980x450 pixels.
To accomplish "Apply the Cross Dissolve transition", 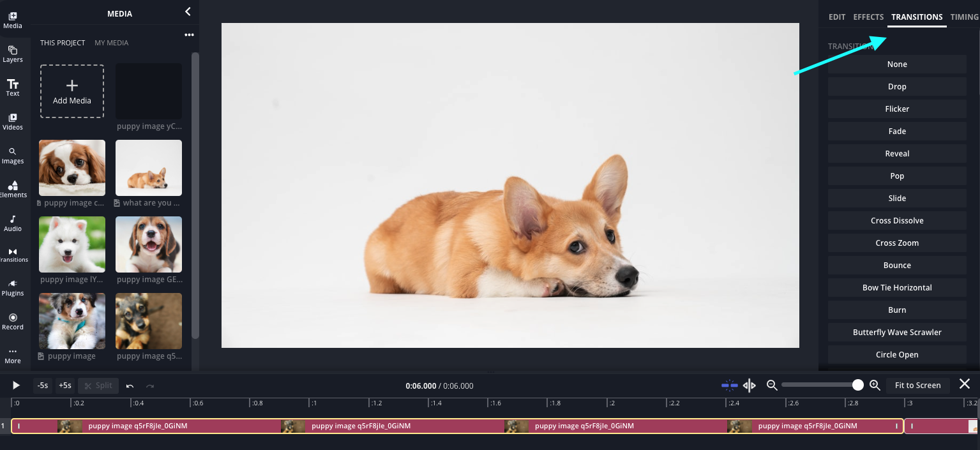I will (897, 221).
